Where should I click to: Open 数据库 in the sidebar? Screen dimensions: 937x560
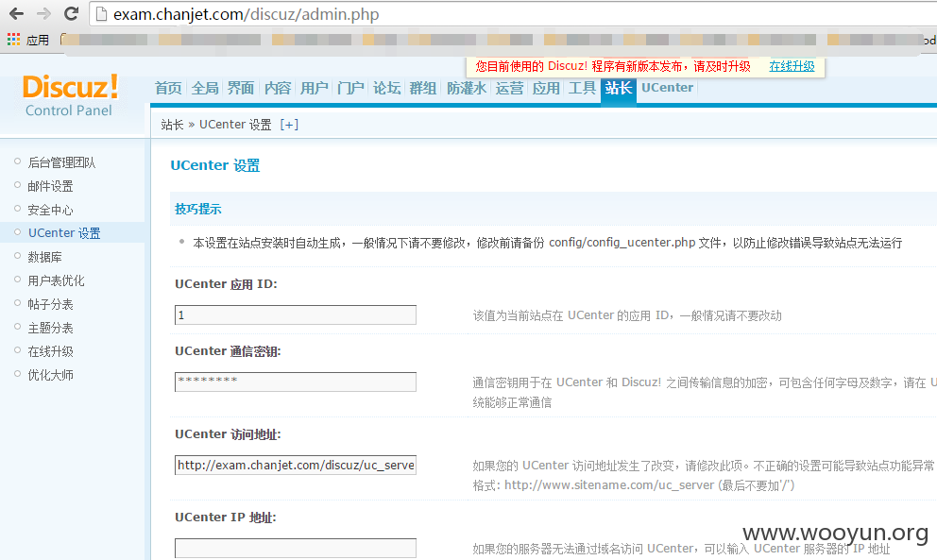tap(44, 257)
